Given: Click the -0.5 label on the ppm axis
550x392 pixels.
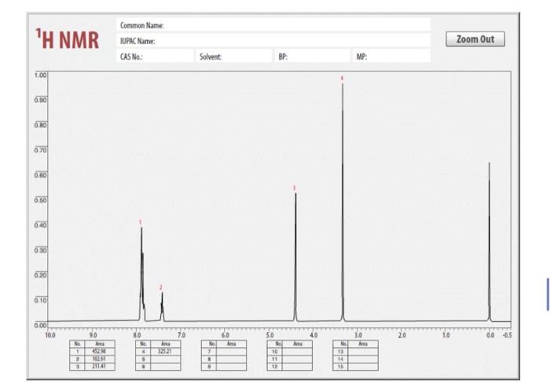Looking at the screenshot, I should [508, 335].
